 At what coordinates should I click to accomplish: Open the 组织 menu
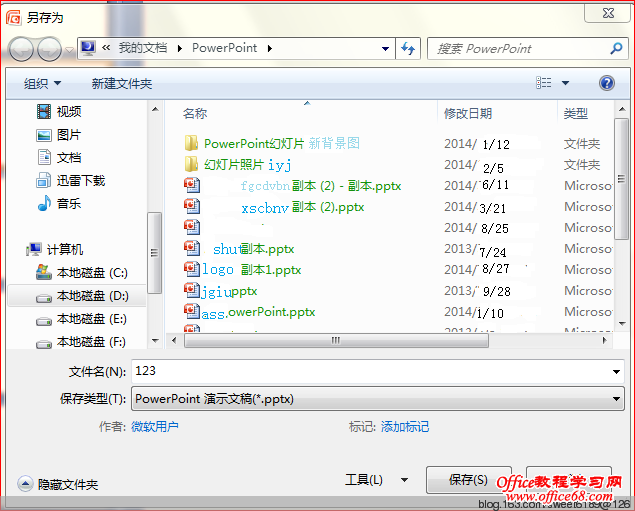(42, 83)
